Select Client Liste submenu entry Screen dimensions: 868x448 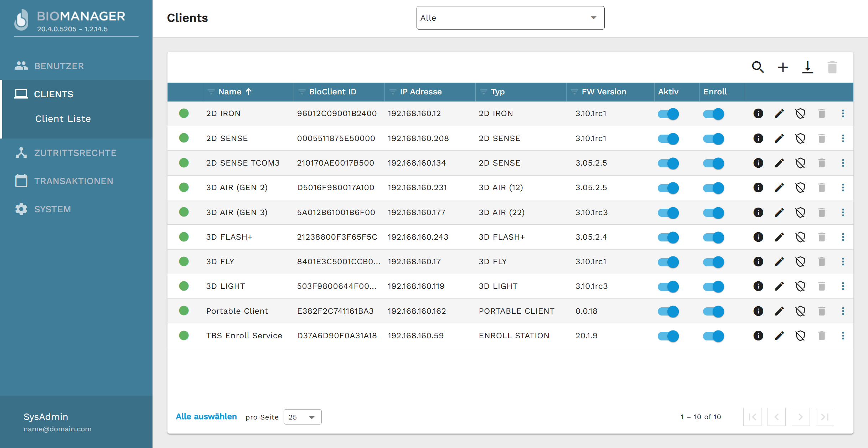(x=63, y=119)
